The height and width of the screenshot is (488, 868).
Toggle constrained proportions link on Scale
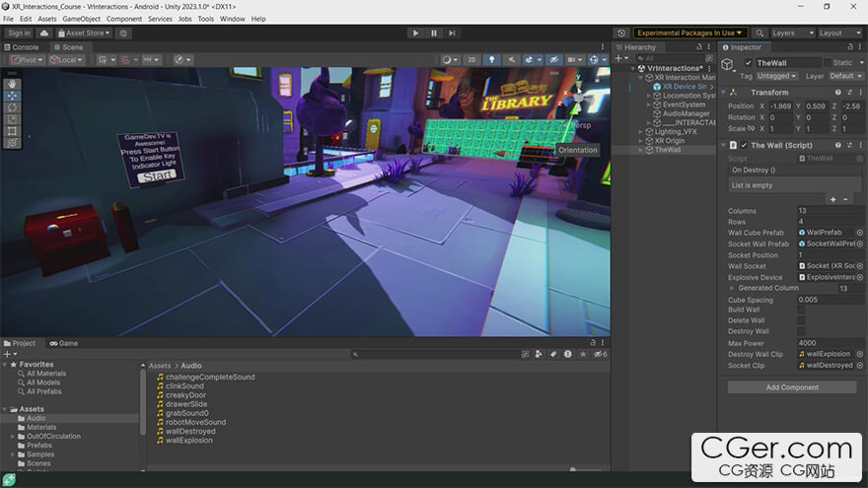752,128
